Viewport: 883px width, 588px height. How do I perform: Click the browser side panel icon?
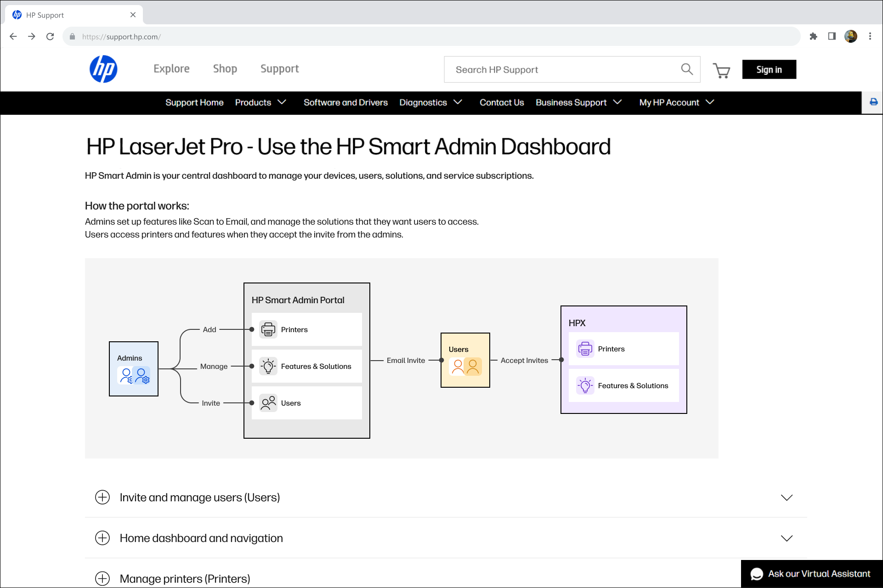[x=832, y=36]
